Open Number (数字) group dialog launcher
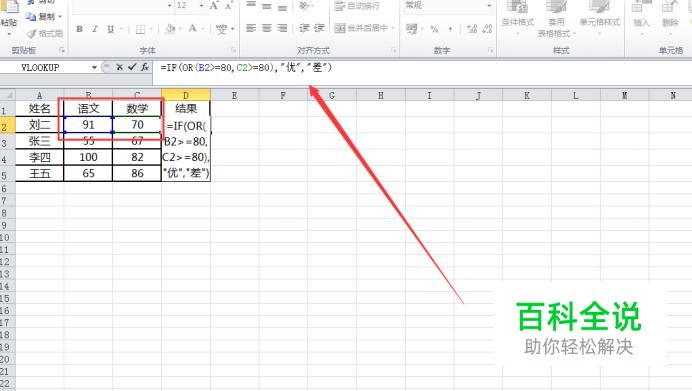The image size is (692, 391). 490,50
